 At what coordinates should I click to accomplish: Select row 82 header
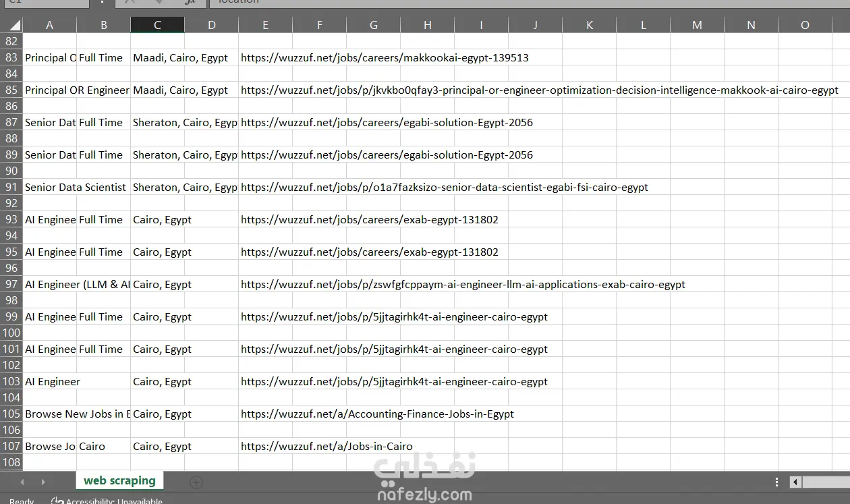tap(11, 41)
